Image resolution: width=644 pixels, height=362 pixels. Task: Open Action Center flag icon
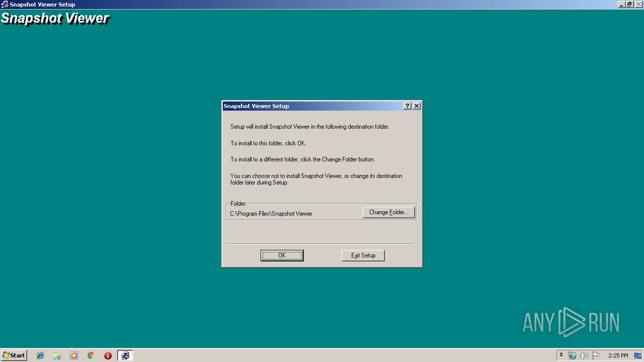click(x=596, y=355)
